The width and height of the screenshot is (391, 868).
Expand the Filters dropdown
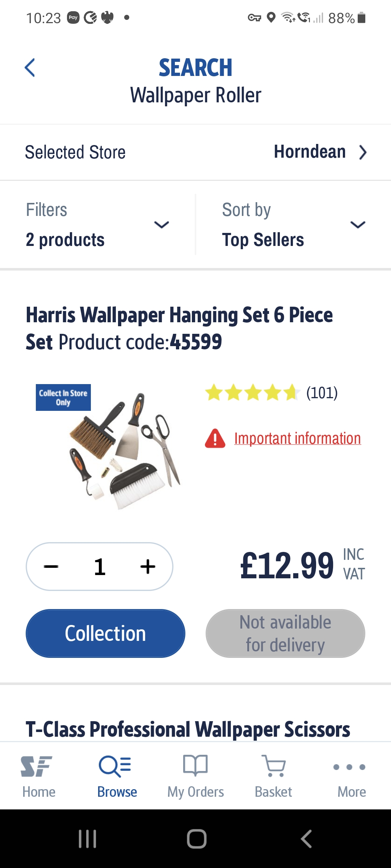click(x=98, y=225)
